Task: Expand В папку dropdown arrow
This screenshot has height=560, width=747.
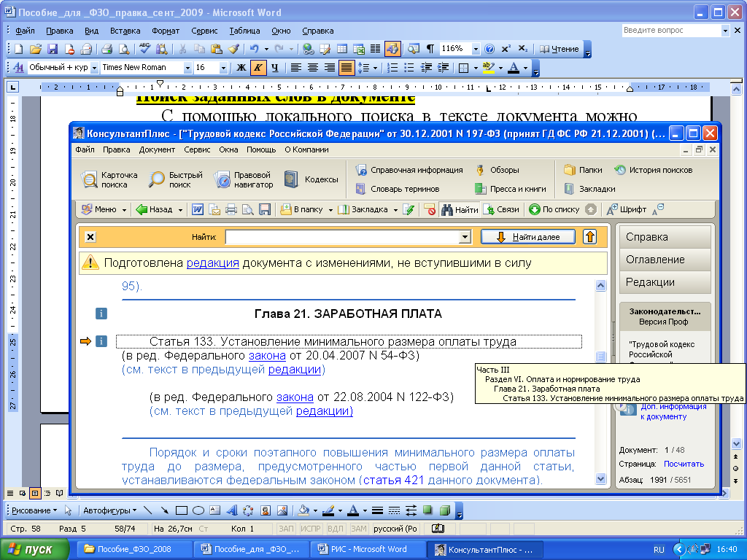Action: pos(330,210)
